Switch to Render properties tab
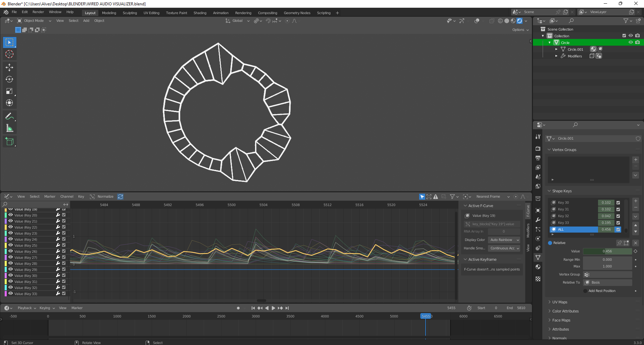This screenshot has height=345, width=644. point(538,148)
